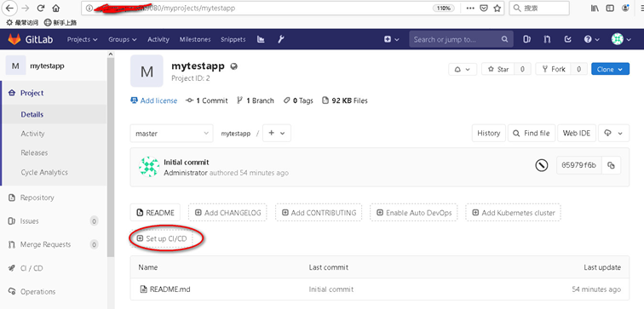This screenshot has height=309, width=644.
Task: Open the Merge requests icon in top navbar
Action: tap(547, 39)
